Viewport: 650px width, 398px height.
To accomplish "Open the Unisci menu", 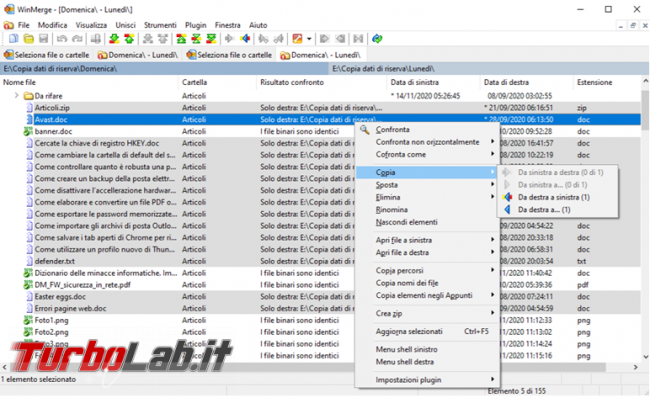I will pyautogui.click(x=126, y=25).
